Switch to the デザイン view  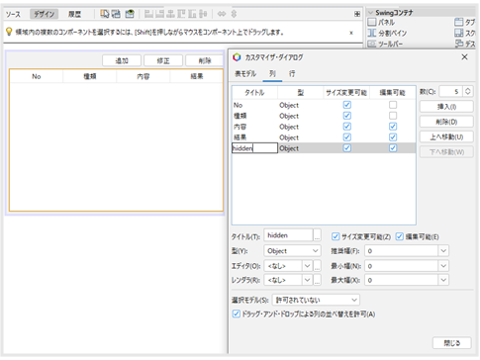[44, 14]
